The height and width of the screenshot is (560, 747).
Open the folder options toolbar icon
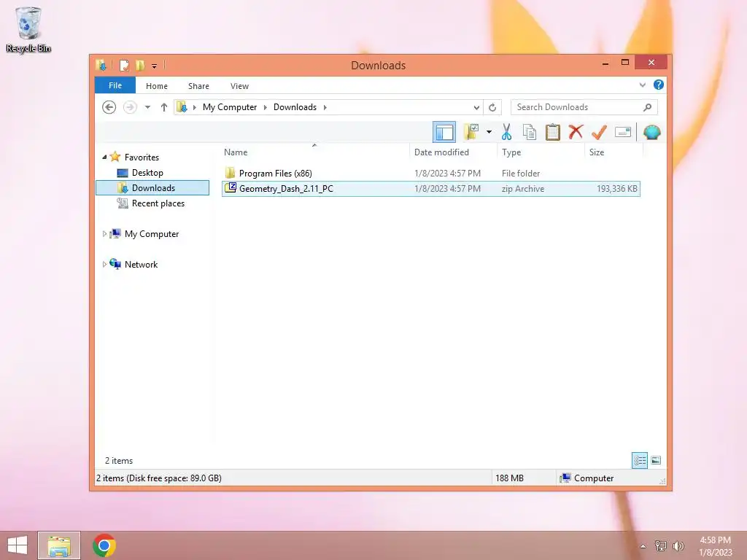(471, 132)
